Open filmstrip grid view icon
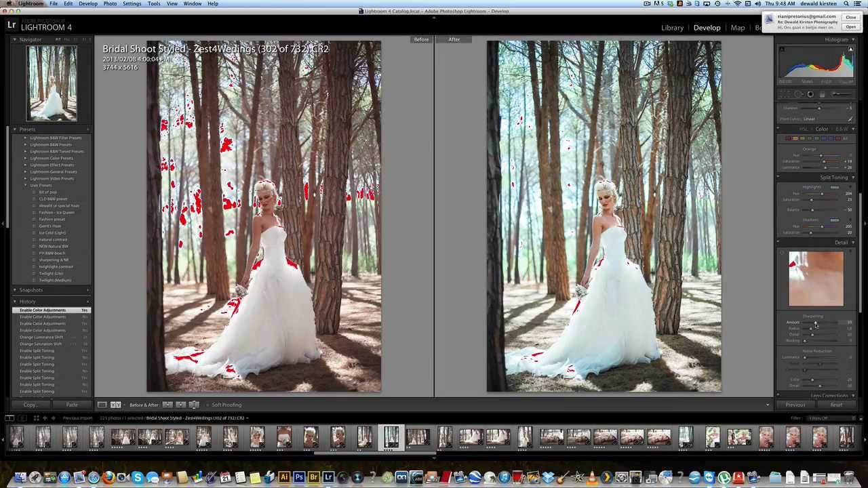 [x=36, y=418]
